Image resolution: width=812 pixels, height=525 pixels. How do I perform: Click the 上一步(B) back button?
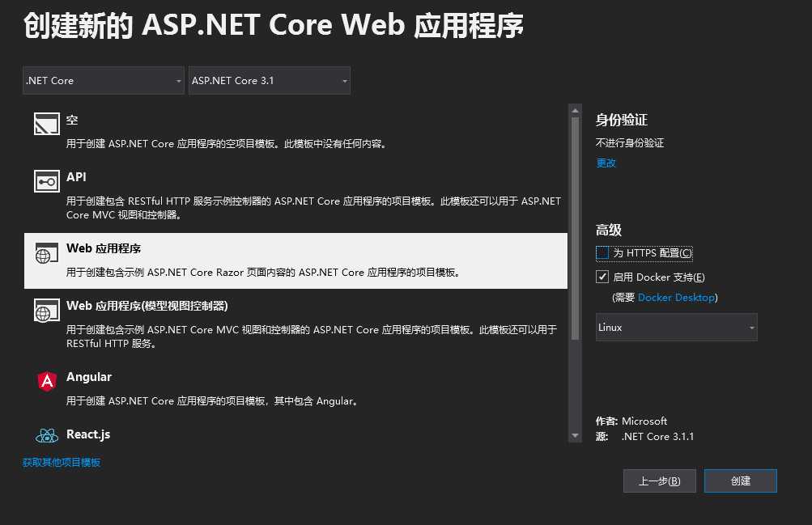pos(659,481)
